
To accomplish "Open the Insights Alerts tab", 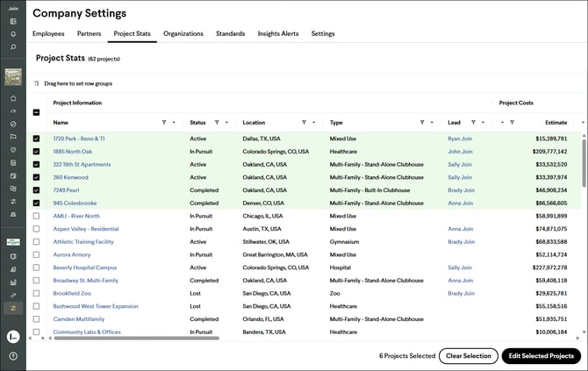I will [x=277, y=33].
